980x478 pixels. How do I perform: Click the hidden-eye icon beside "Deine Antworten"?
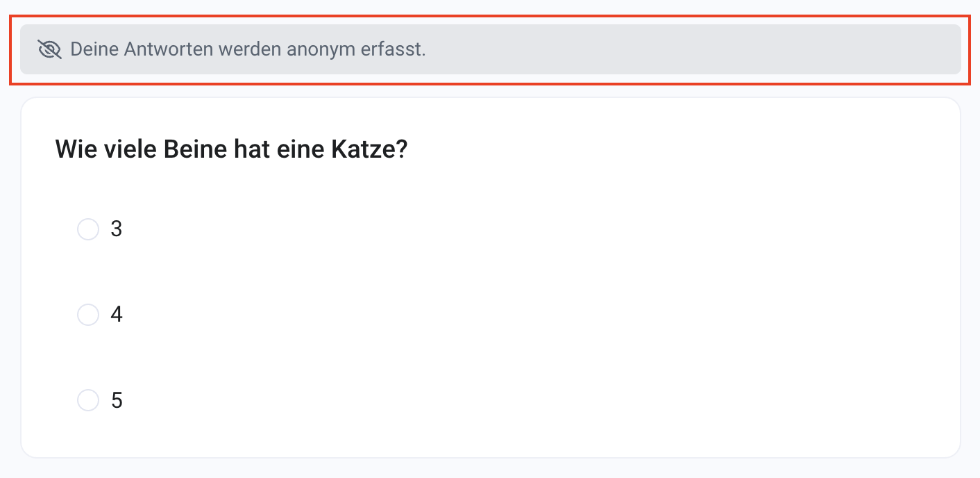click(50, 49)
